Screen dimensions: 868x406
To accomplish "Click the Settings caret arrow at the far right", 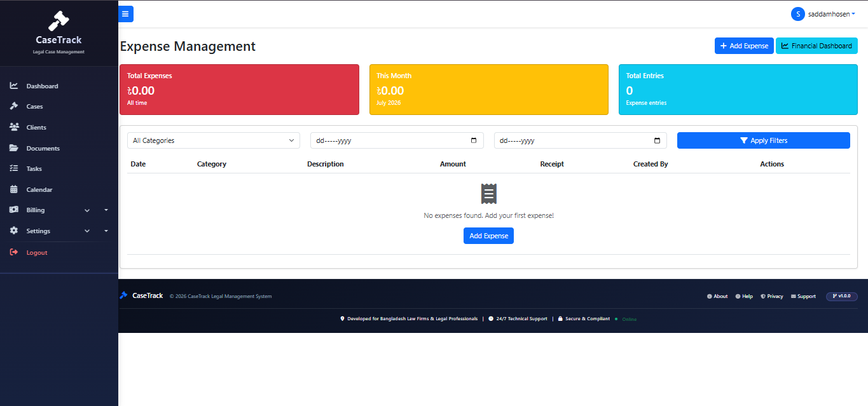I will click(106, 231).
